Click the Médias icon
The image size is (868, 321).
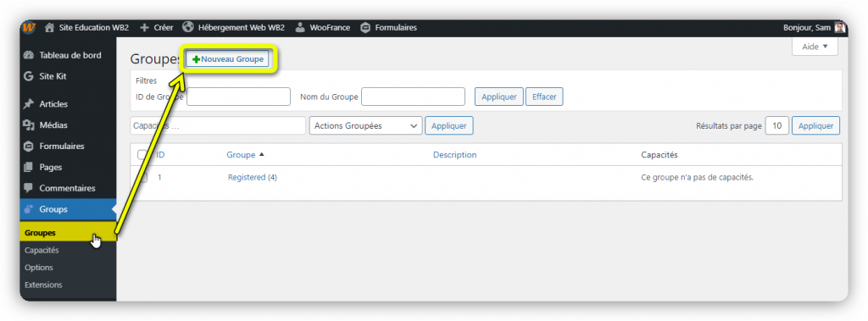tap(29, 125)
